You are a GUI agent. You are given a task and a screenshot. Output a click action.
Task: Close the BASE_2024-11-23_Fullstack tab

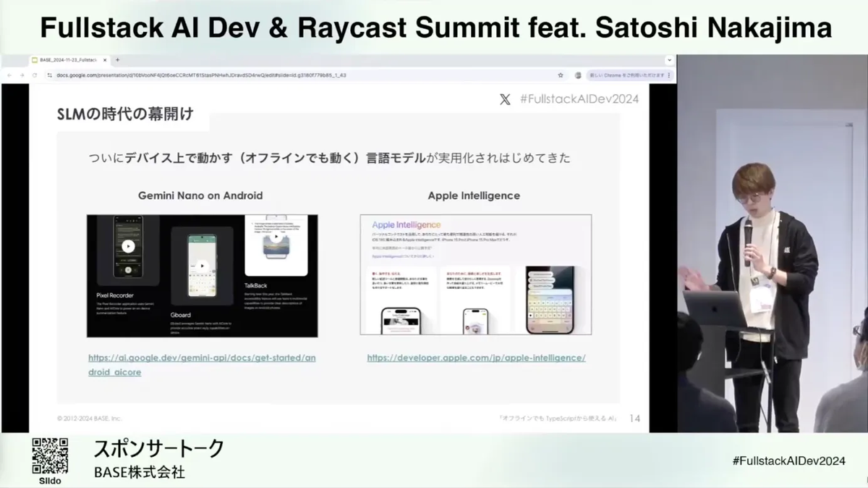click(104, 59)
